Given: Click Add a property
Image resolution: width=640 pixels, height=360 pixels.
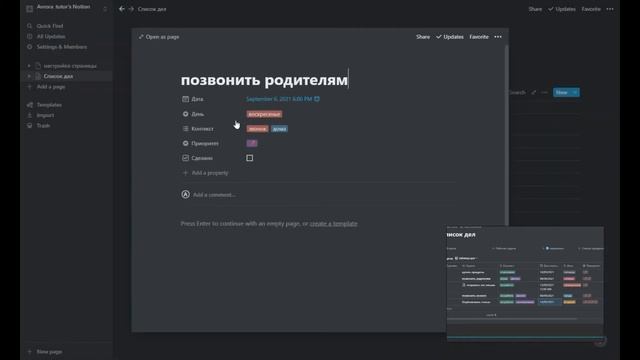Looking at the screenshot, I should click(206, 173).
